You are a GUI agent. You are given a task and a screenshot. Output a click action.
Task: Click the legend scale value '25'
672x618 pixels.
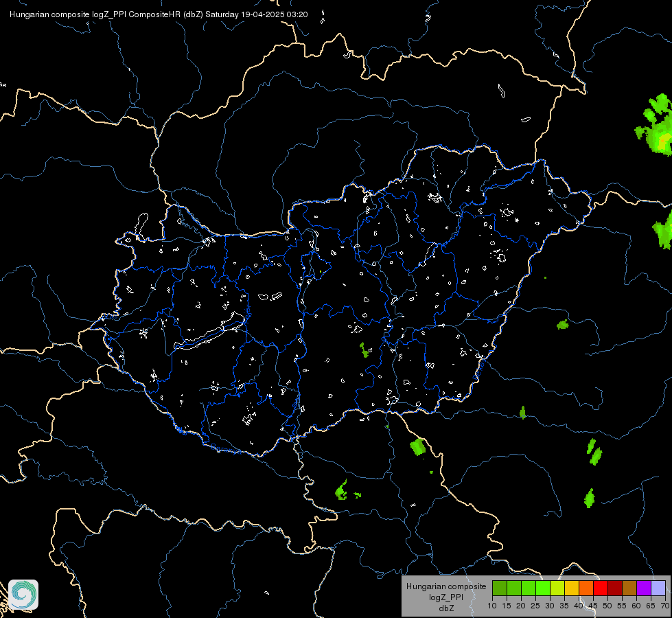click(535, 606)
